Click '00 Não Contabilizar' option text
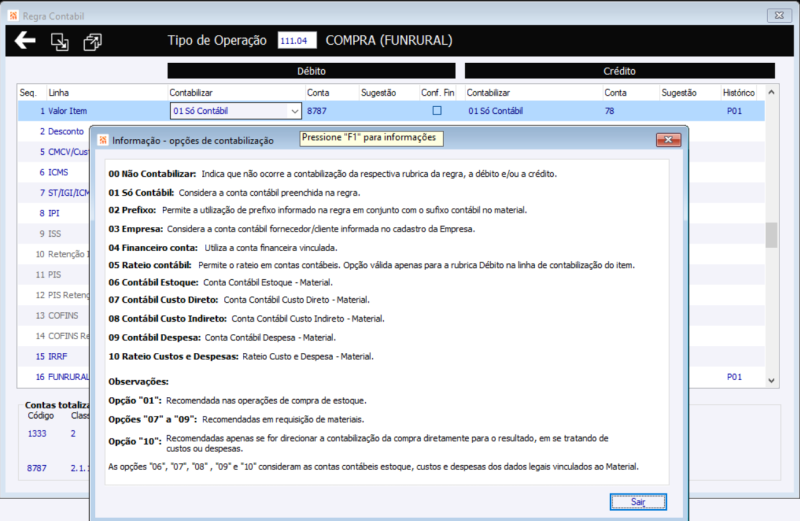This screenshot has height=521, width=800. [152, 174]
